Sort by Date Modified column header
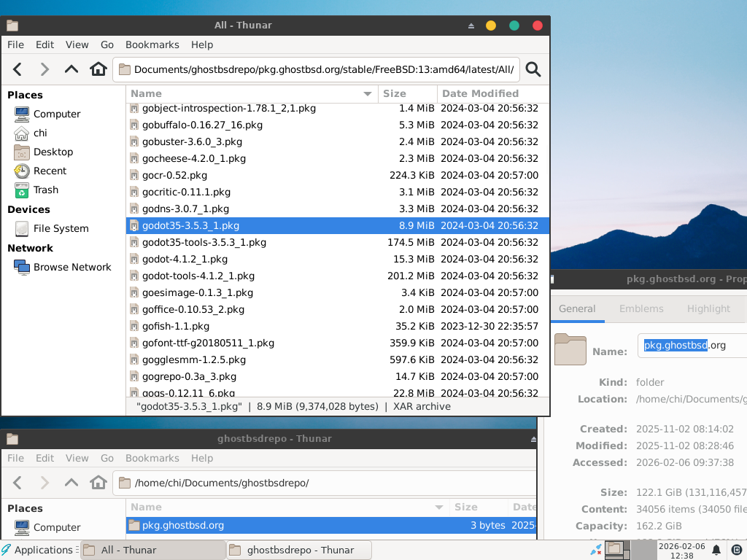Screen dimensions: 747x560 click(480, 93)
